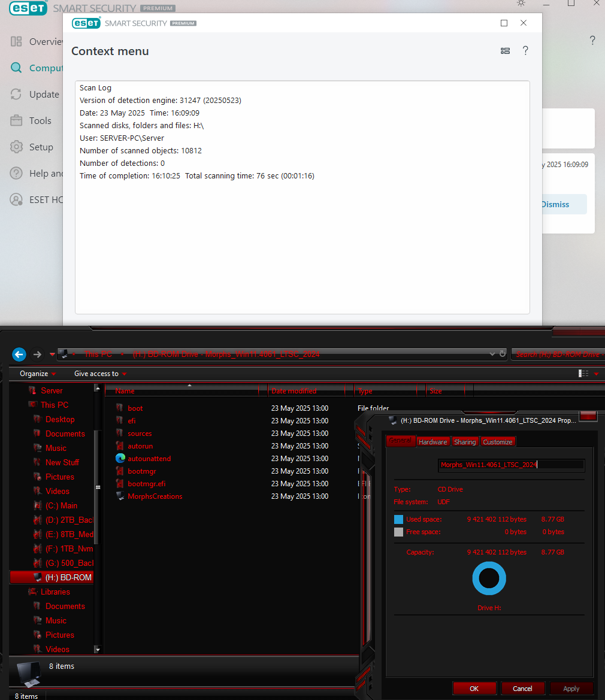Select the MorphsCreations item
605x700 pixels.
155,496
